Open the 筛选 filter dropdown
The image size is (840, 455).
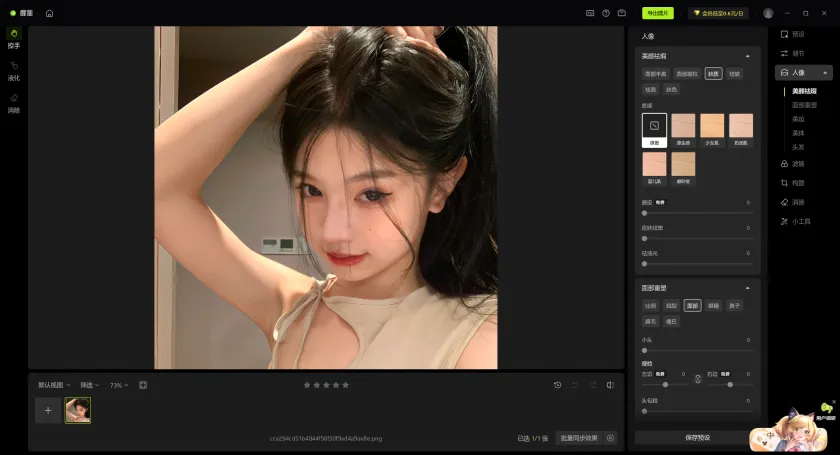pyautogui.click(x=89, y=385)
